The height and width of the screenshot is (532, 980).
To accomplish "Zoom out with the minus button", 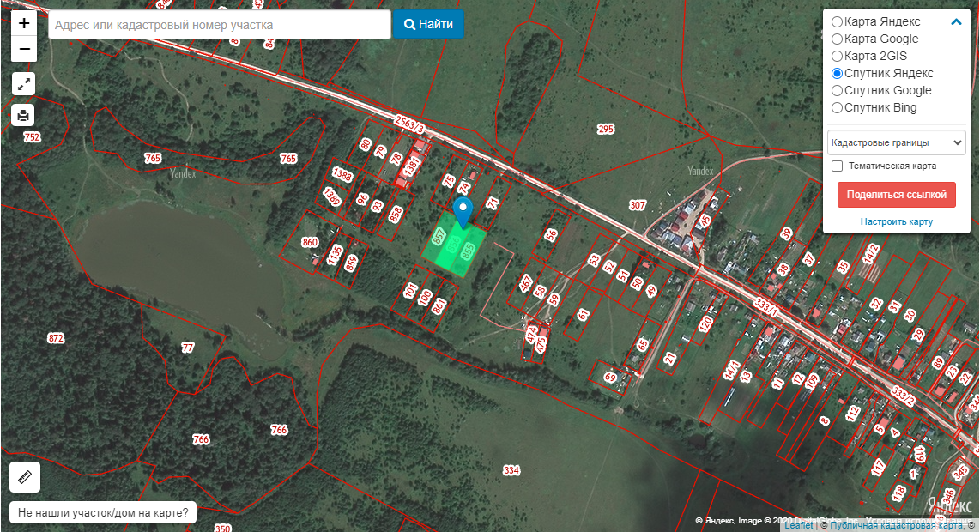I will click(x=24, y=49).
